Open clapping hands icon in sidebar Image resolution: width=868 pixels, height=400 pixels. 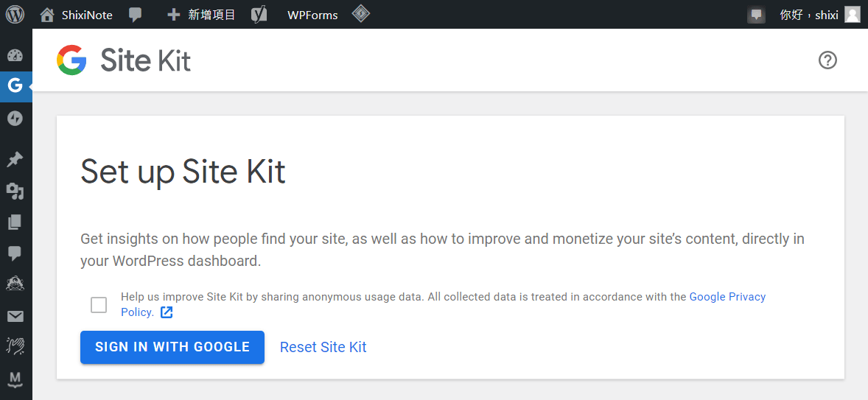[x=15, y=346]
